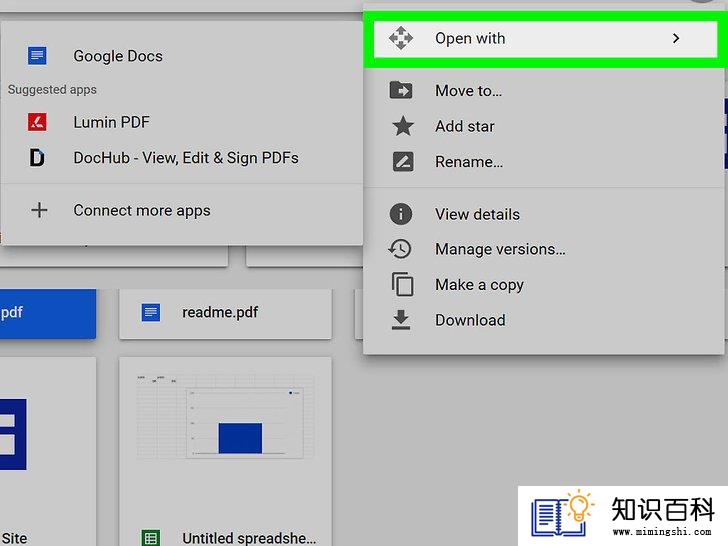This screenshot has height=546, width=728.
Task: Click the Lumin PDF red icon
Action: [37, 122]
